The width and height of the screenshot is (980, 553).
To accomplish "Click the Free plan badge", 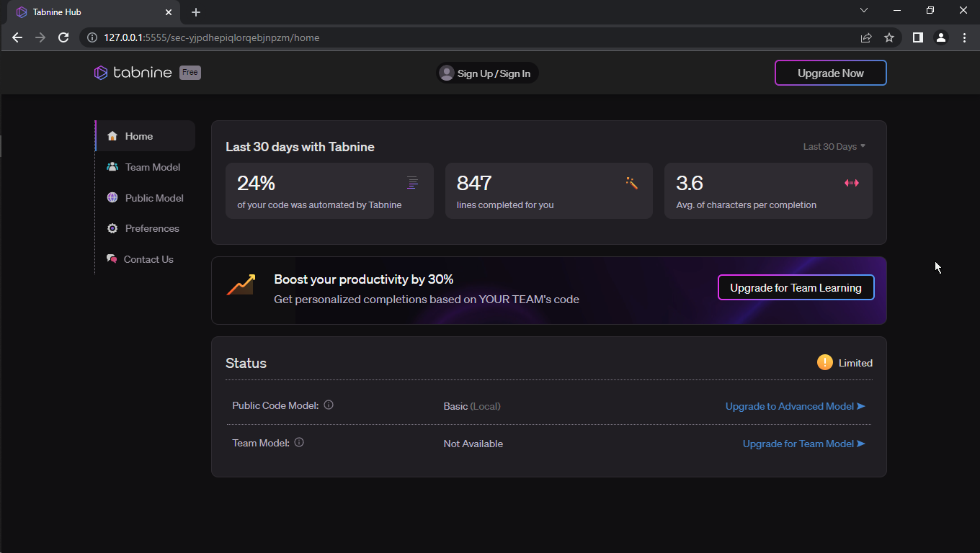I will [190, 73].
